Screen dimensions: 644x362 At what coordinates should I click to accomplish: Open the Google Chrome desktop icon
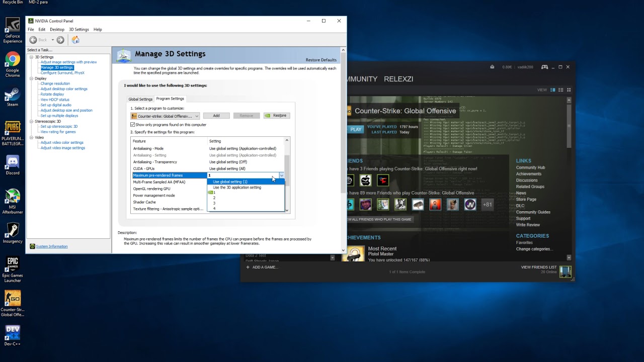(13, 64)
